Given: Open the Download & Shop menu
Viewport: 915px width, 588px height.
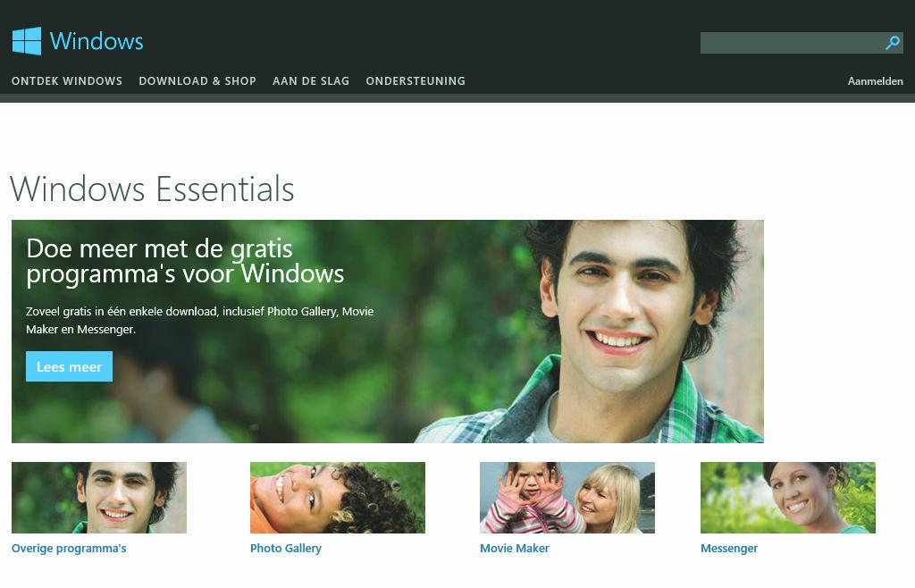Looking at the screenshot, I should (197, 81).
